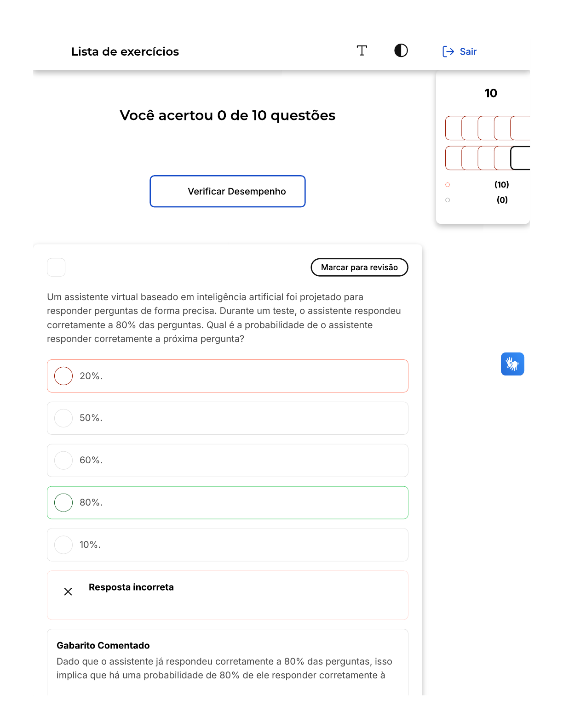
Task: Tick the empty checkbox above the question
Action: pos(56,267)
